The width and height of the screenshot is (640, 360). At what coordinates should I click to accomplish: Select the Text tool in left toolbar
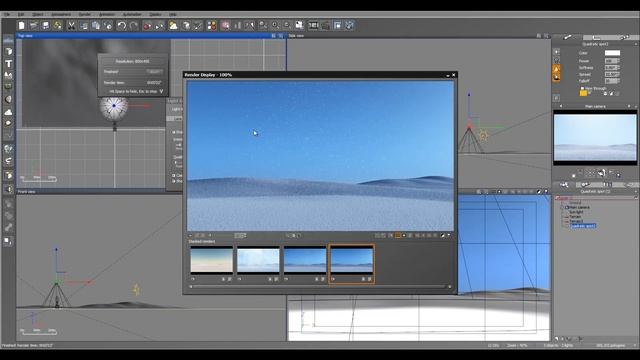click(x=8, y=64)
